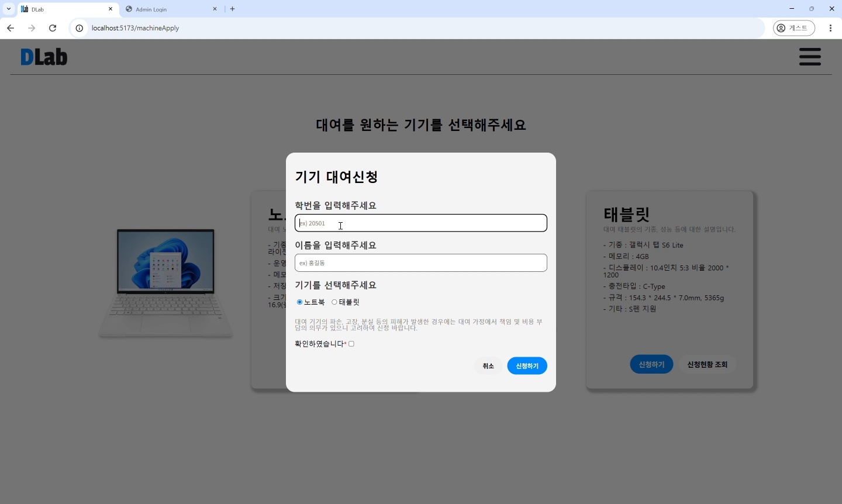Screen dimensions: 842x504
Task: Click the 기기 대여신청 dialog title
Action: (x=336, y=177)
